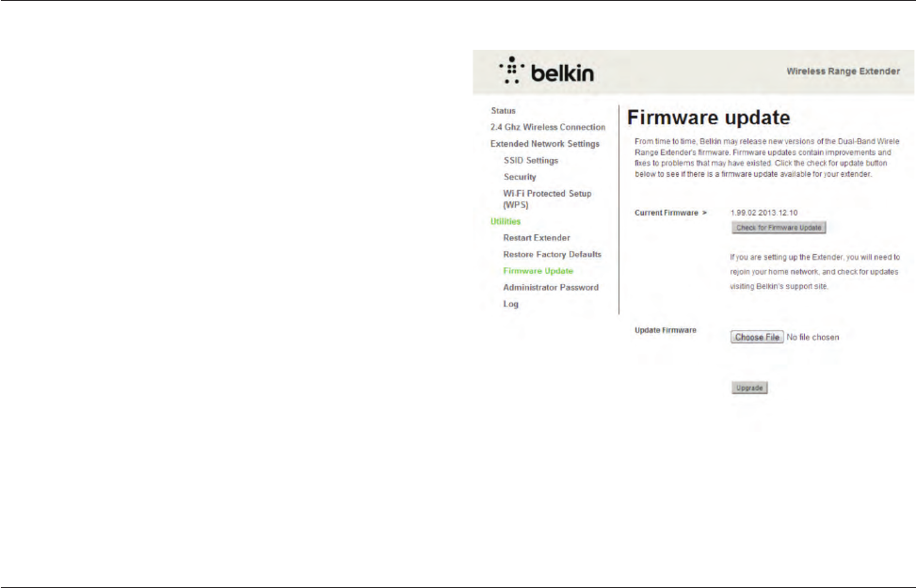Viewport: 916px width, 588px height.
Task: Open the Log page
Action: (x=510, y=304)
